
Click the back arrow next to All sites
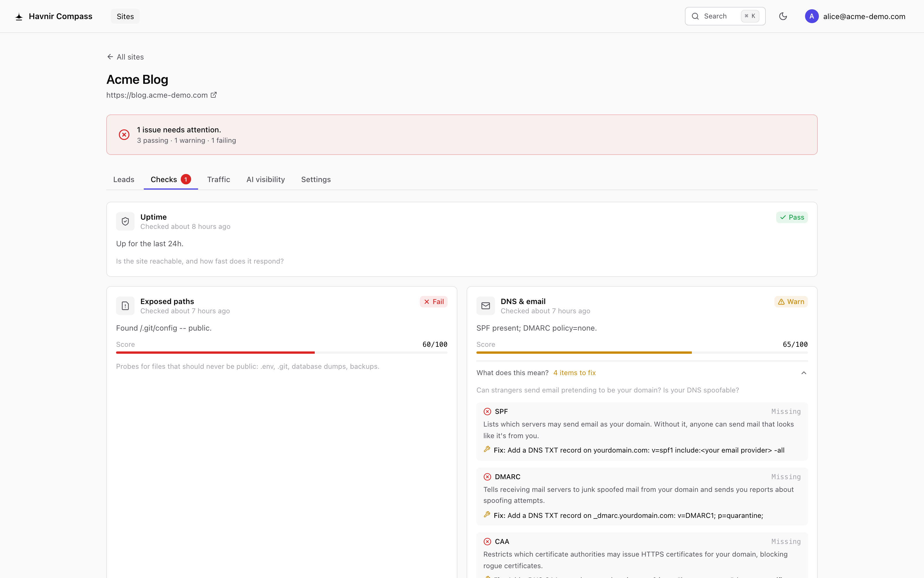(x=110, y=57)
